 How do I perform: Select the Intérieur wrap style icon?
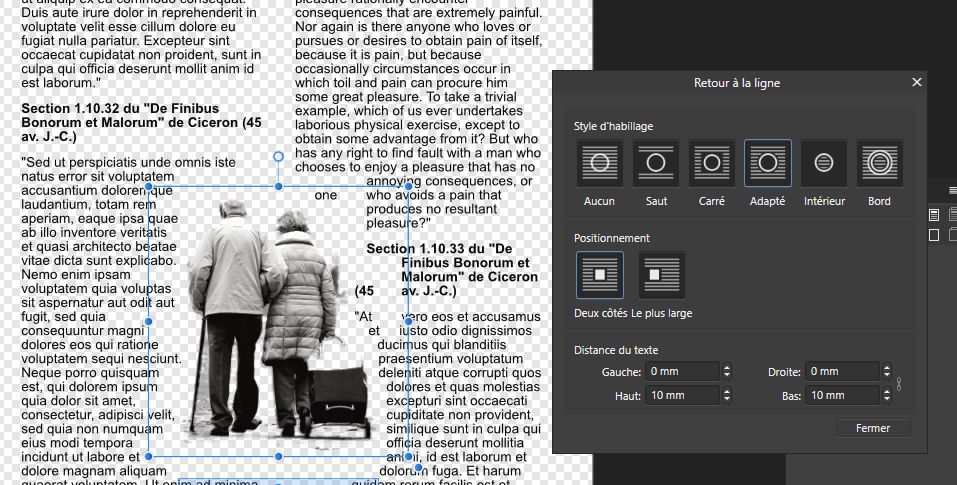click(824, 163)
